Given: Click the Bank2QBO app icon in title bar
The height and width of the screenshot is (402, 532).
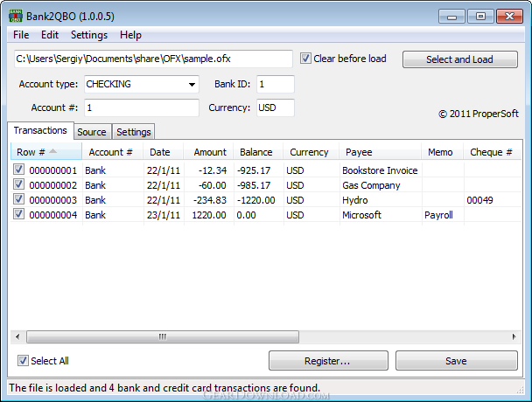Looking at the screenshot, I should [16, 16].
